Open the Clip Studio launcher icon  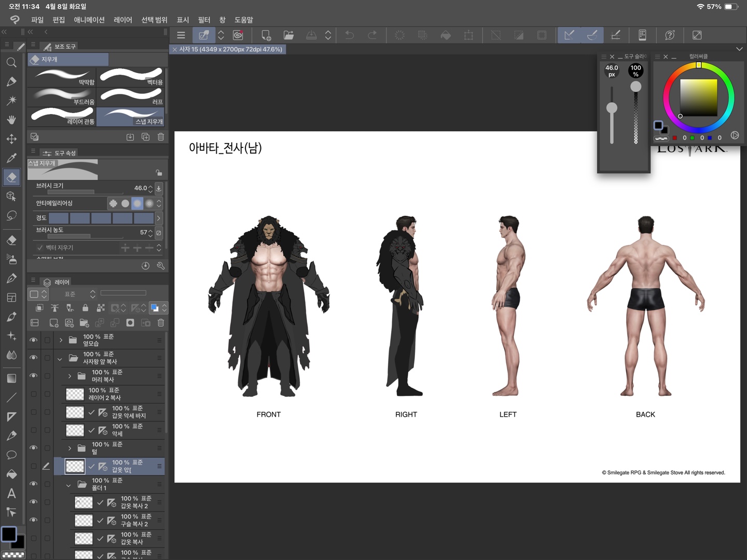click(238, 35)
